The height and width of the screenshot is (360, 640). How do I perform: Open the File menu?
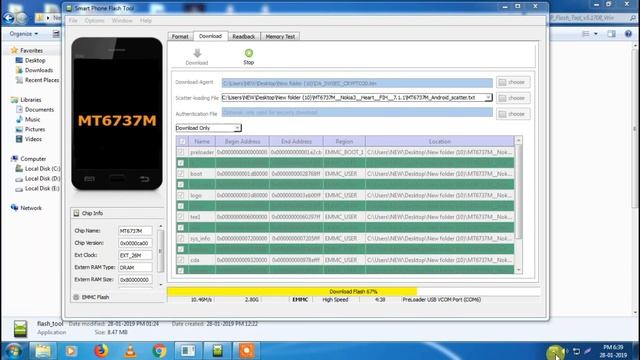(73, 20)
